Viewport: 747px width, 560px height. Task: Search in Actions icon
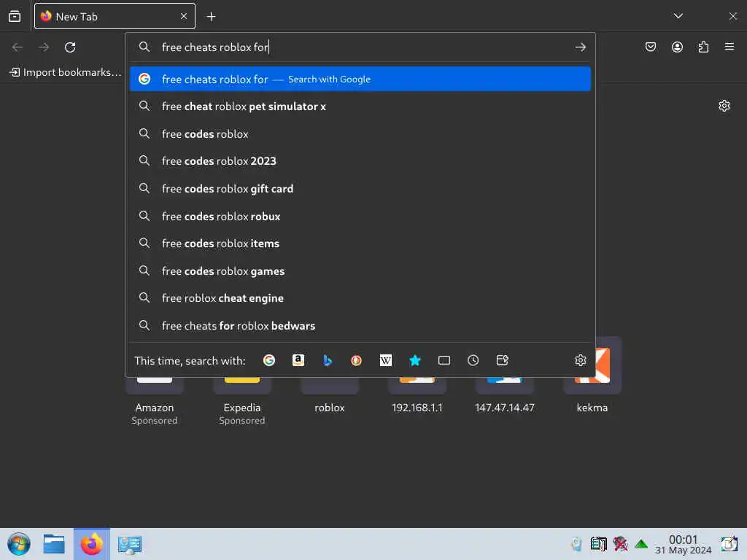(x=502, y=360)
